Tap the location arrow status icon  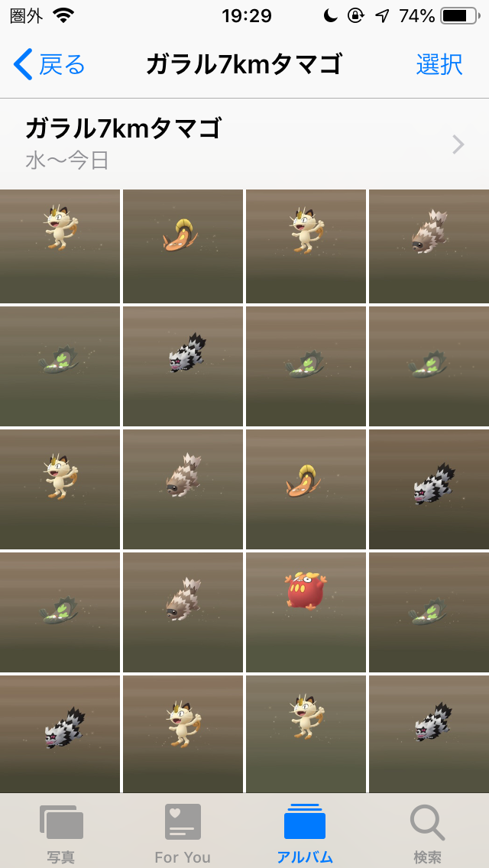point(381,16)
